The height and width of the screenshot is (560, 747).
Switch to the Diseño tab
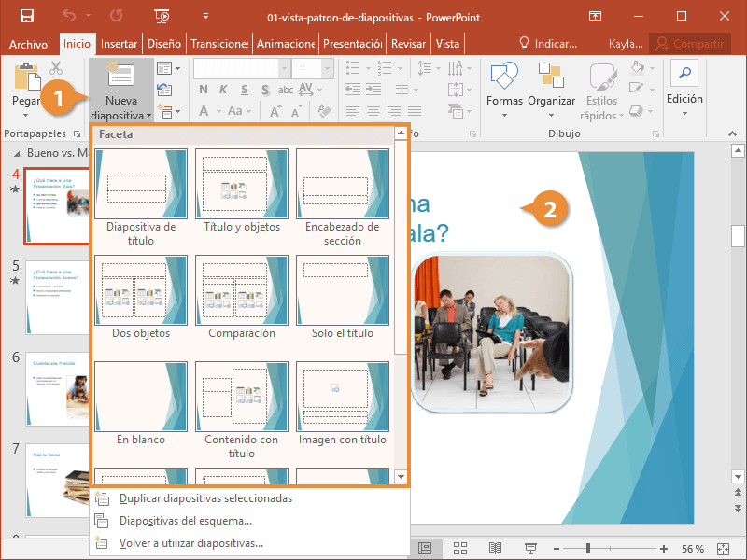pos(164,44)
